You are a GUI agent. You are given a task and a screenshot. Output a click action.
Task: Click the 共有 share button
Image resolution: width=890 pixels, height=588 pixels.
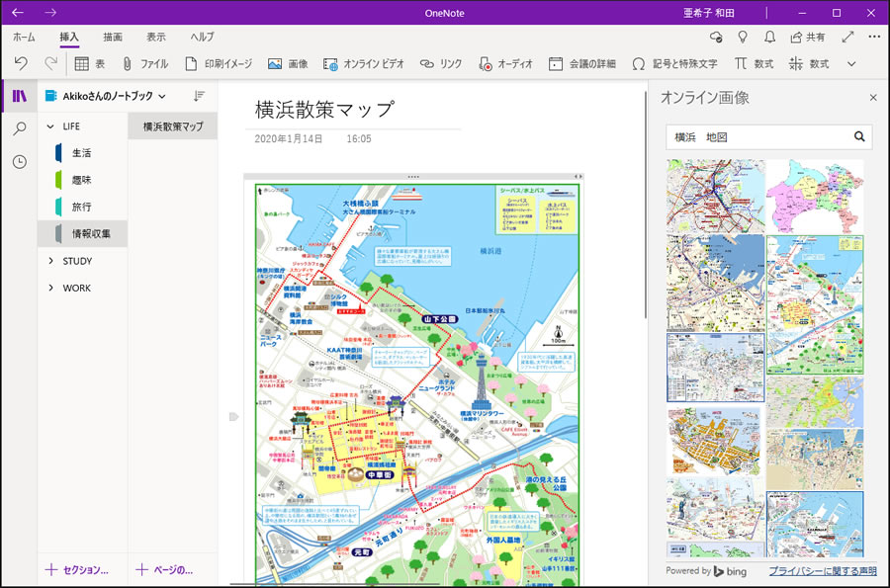pyautogui.click(x=808, y=37)
